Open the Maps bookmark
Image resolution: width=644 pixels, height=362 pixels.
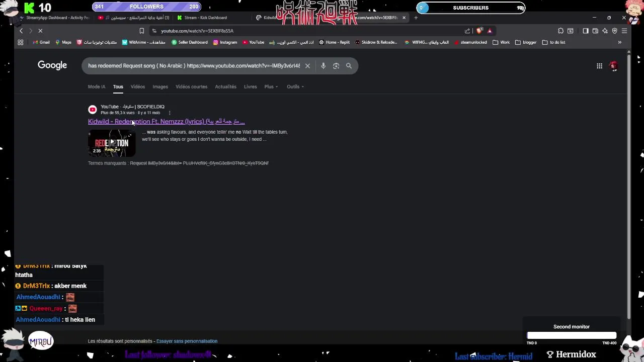tap(63, 42)
